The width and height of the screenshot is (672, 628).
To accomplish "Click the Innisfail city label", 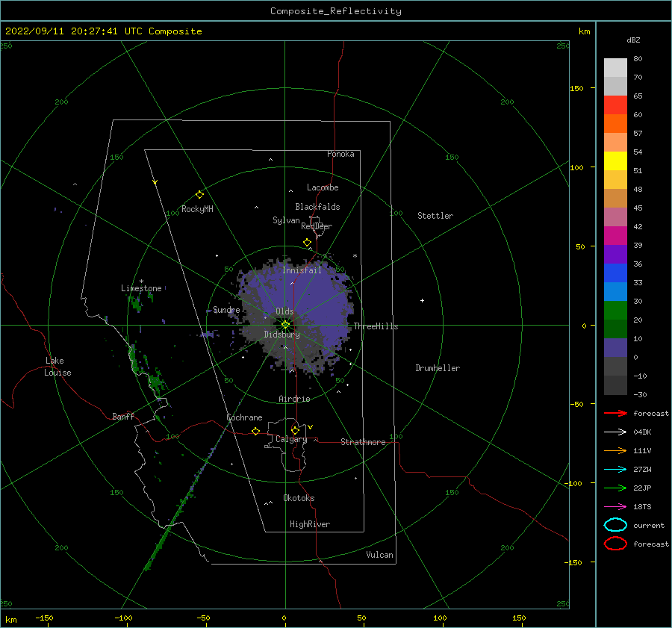I will point(302,270).
